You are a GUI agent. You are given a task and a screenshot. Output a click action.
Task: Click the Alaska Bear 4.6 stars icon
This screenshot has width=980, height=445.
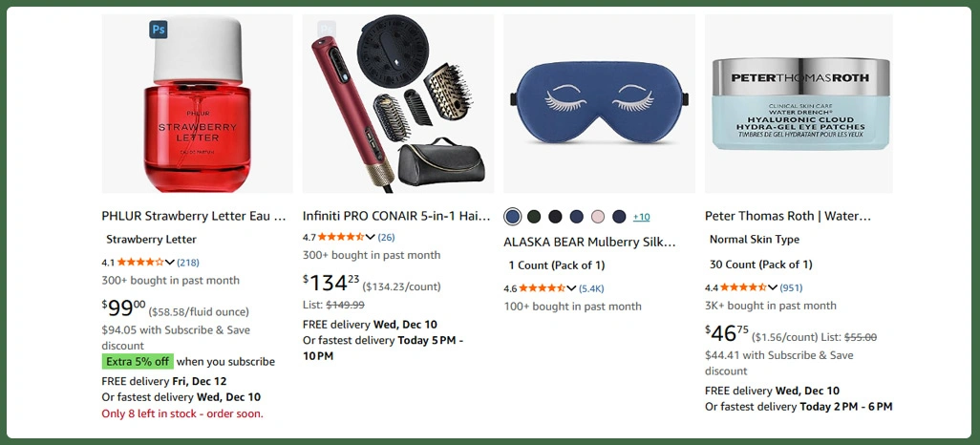(x=543, y=288)
